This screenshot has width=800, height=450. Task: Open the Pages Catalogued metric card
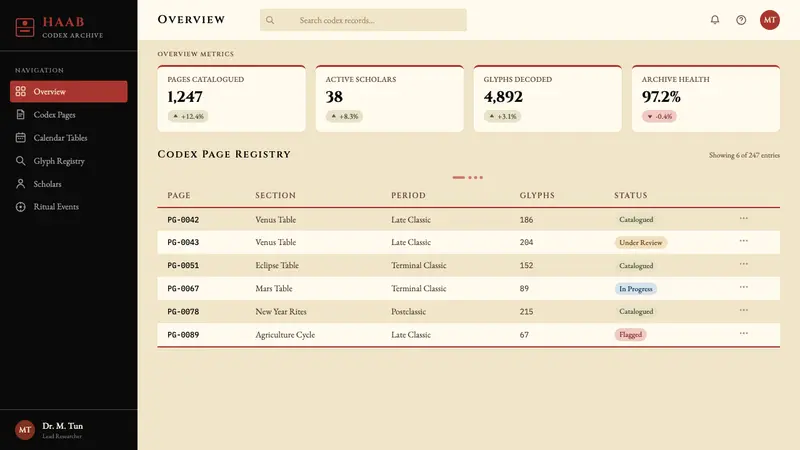(231, 98)
